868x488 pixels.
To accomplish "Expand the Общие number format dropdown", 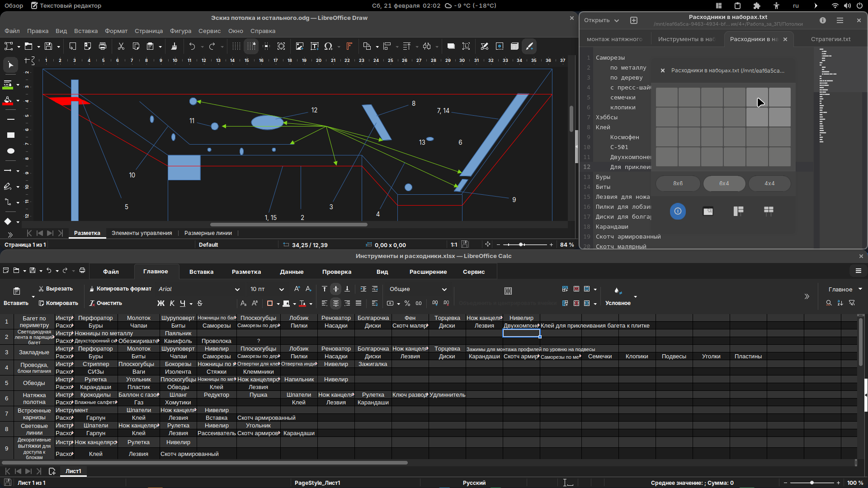I will 444,289.
